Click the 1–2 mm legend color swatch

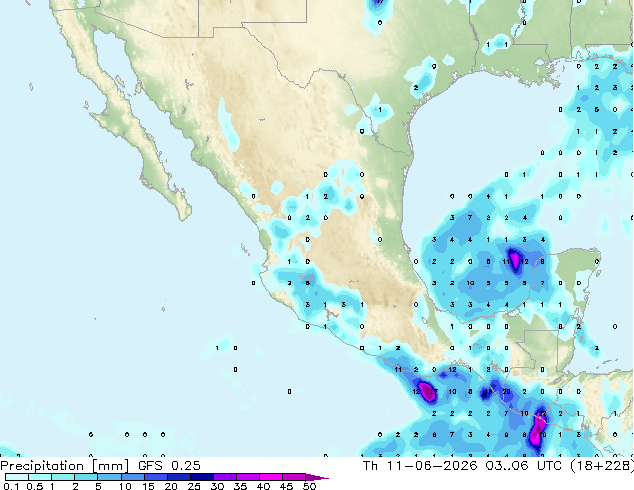coord(63,477)
